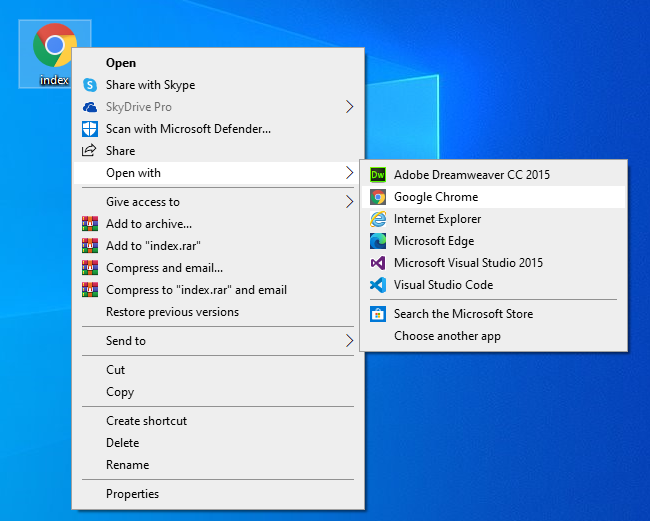Click the Google Chrome icon in submenu
This screenshot has width=650, height=521.
coord(378,197)
